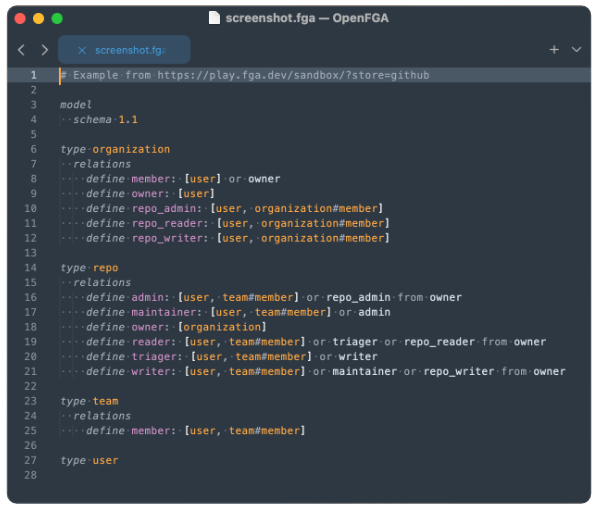Click 'triager' in the line 20 definition
Screen dimensions: 600x510
coord(154,357)
